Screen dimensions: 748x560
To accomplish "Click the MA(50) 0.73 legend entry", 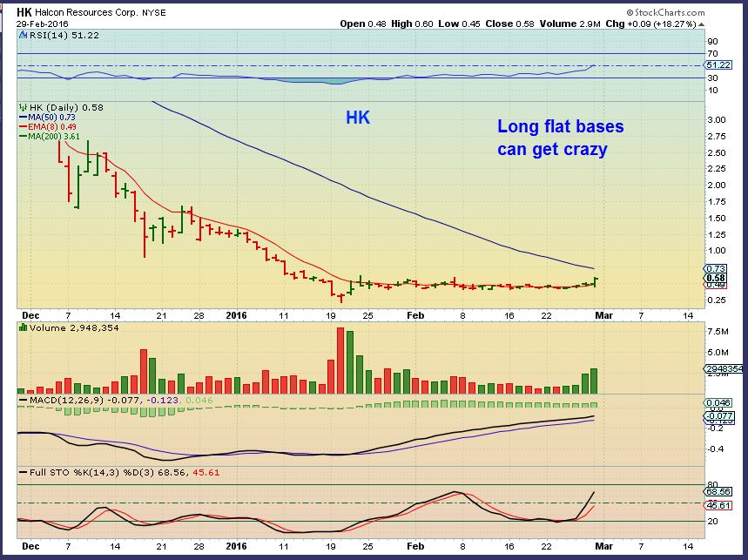I will [47, 118].
